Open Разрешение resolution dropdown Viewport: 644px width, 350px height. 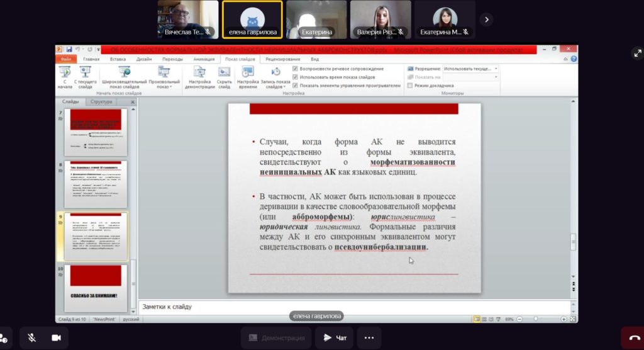tap(470, 69)
